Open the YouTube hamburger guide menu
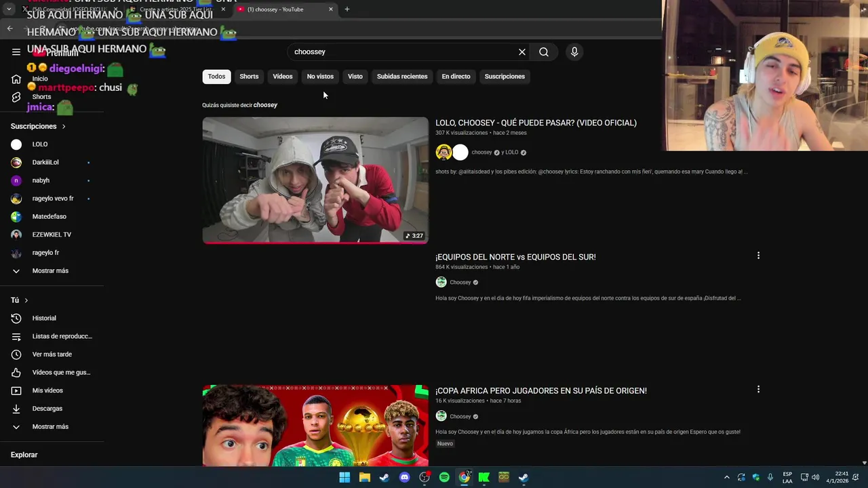 pos(16,52)
